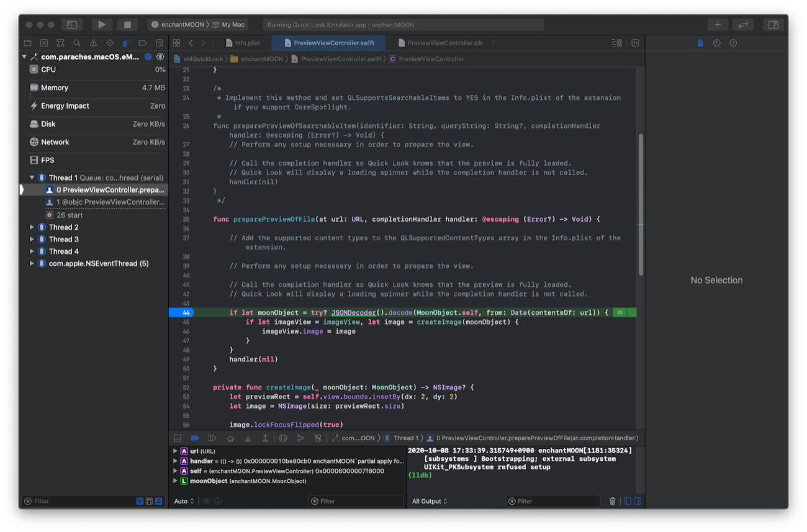
Task: Switch to the Symbol navigator
Action: point(60,43)
